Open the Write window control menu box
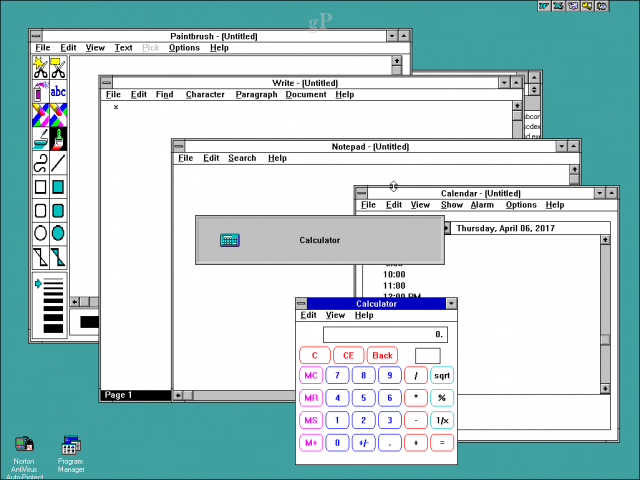640x480 pixels. (107, 83)
